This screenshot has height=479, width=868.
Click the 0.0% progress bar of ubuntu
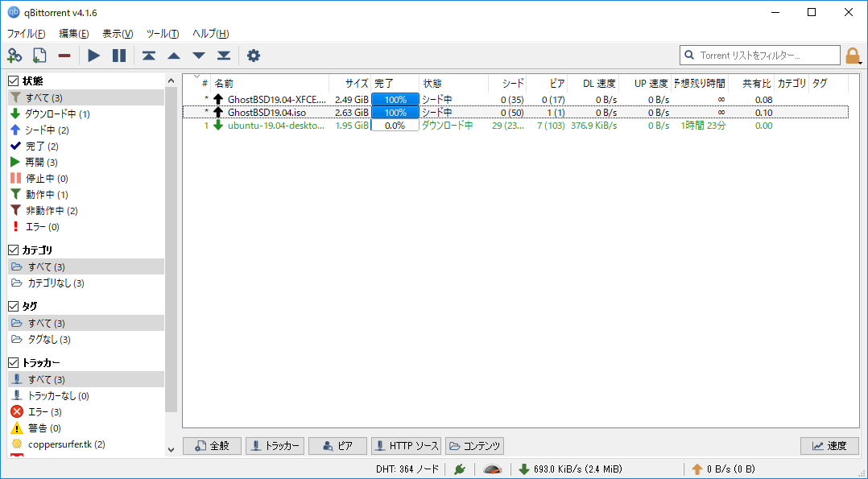coord(395,126)
